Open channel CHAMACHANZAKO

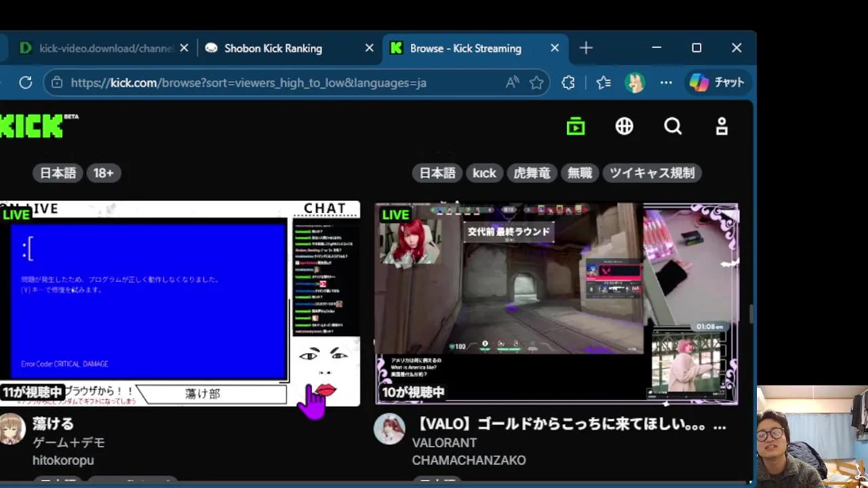click(x=469, y=460)
